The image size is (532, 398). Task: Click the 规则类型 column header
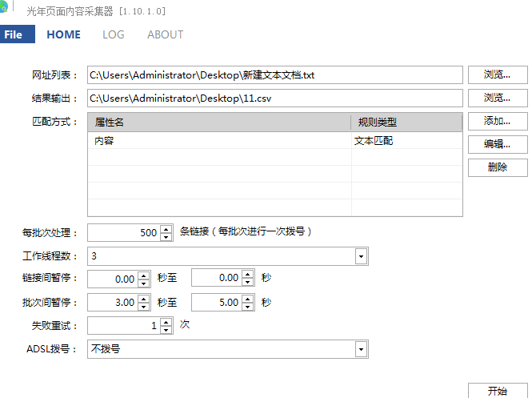point(406,123)
